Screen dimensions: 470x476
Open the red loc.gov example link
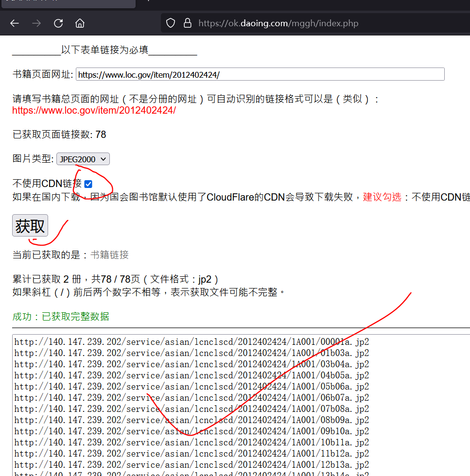pos(94,110)
